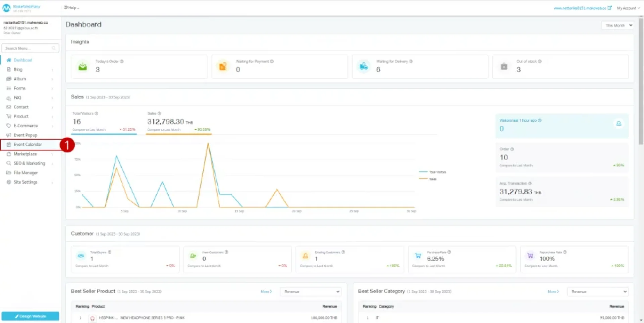Select File Manager in sidebar
This screenshot has height=323, width=644.
(25, 173)
